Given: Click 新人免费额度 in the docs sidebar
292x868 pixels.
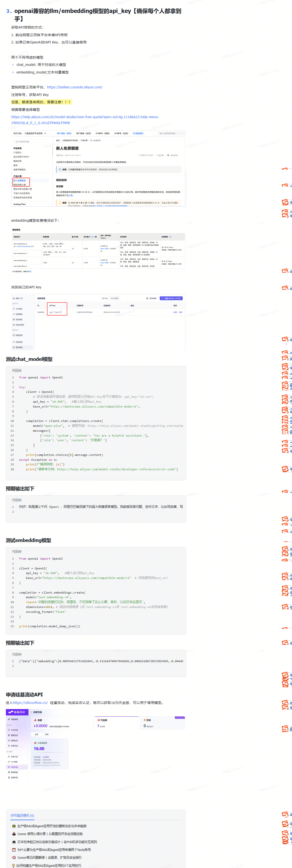Looking at the screenshot, I should pos(20,181).
